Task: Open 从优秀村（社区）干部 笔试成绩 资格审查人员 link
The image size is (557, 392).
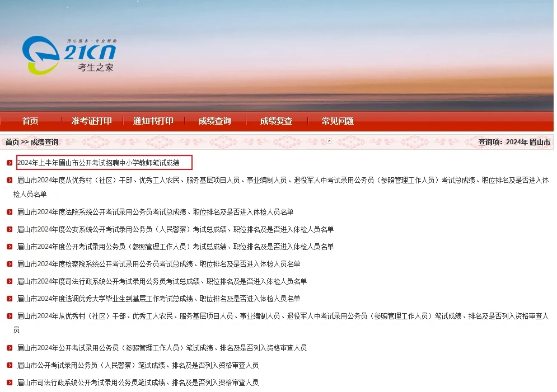Action: [x=280, y=323]
